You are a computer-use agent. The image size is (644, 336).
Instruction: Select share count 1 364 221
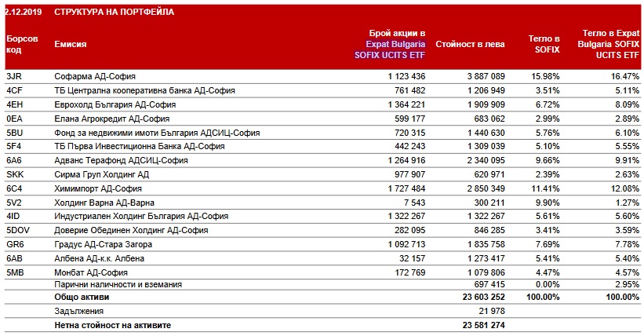point(406,104)
